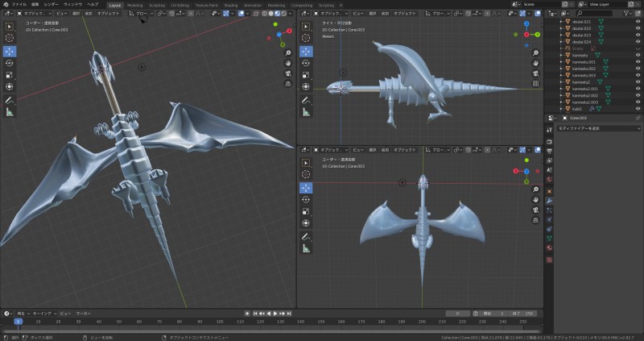Open transform orientation dropdown in left viewport
This screenshot has width=644, height=341.
(x=141, y=14)
